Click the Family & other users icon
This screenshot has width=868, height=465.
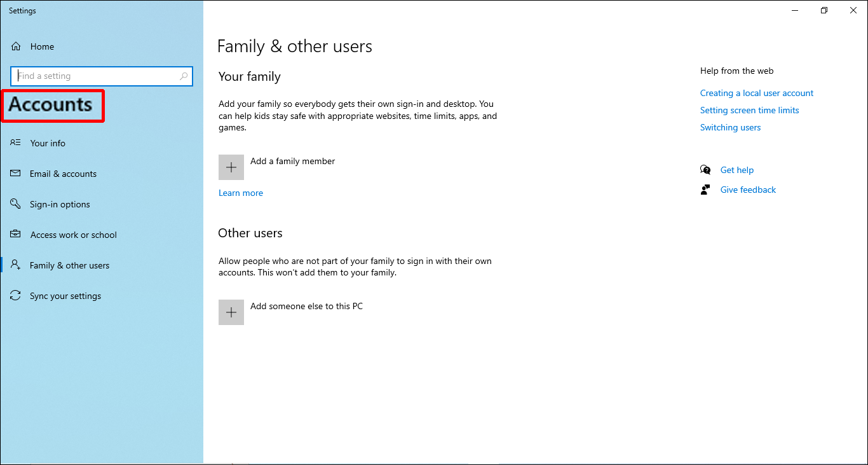coord(16,265)
